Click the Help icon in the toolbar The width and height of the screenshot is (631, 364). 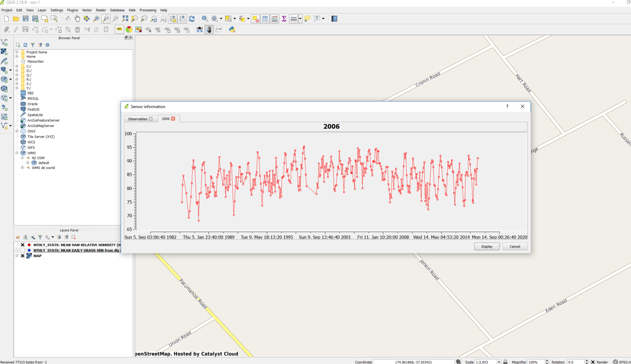(x=334, y=19)
